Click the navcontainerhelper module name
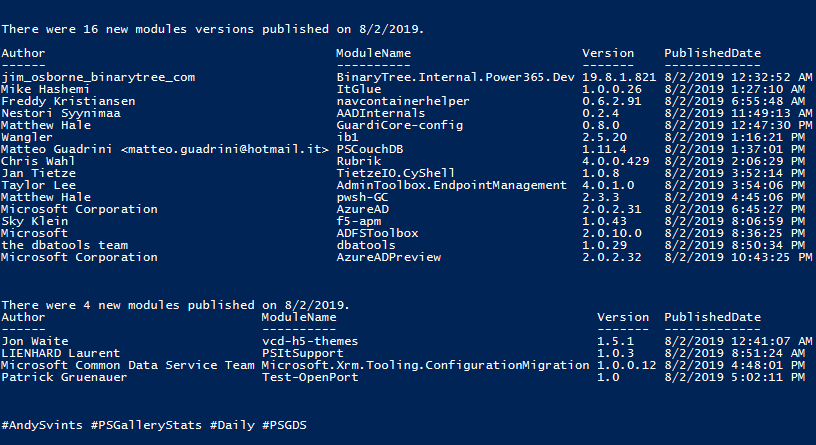Screen dimensions: 816x445 pyautogui.click(x=403, y=101)
